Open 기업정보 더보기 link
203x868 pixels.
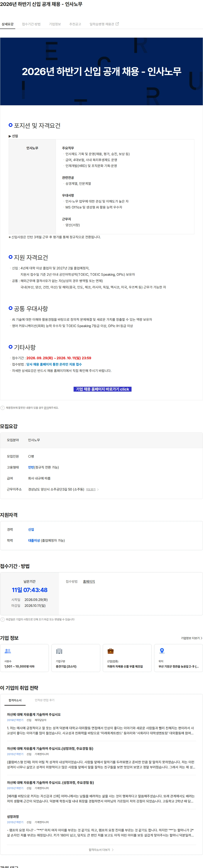[x=191, y=638]
